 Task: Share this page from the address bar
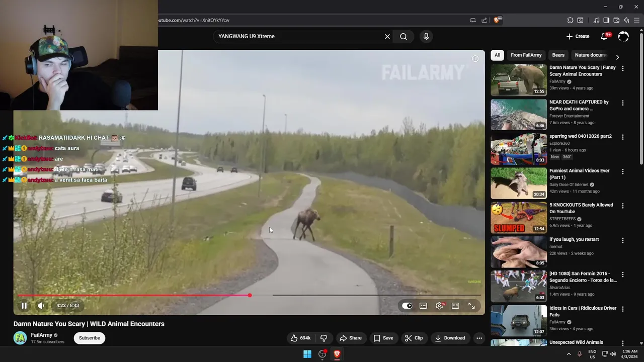pyautogui.click(x=484, y=20)
